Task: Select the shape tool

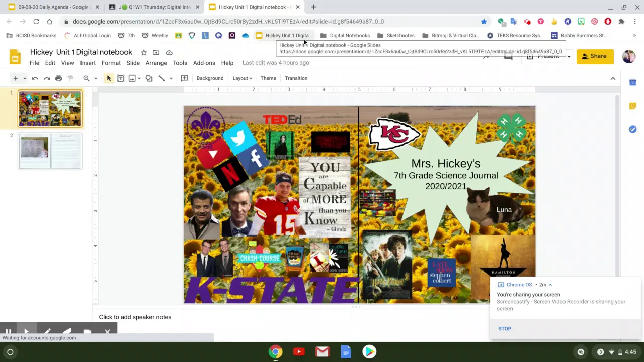Action: (x=149, y=78)
